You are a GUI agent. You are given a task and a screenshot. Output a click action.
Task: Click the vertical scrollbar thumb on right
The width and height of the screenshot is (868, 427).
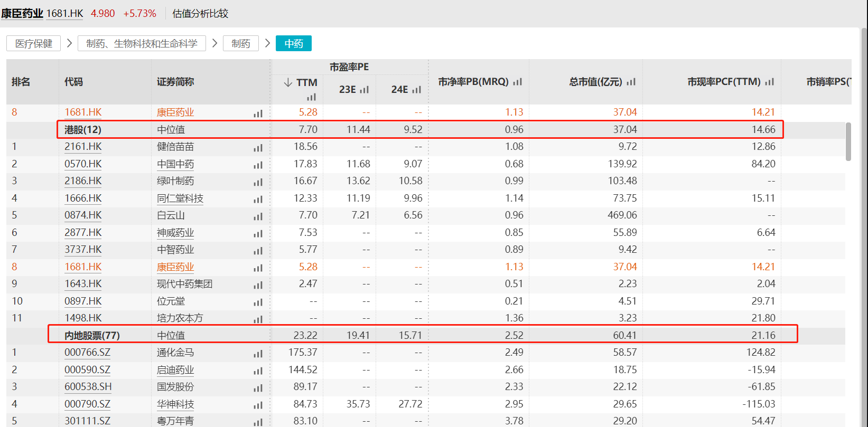click(848, 141)
